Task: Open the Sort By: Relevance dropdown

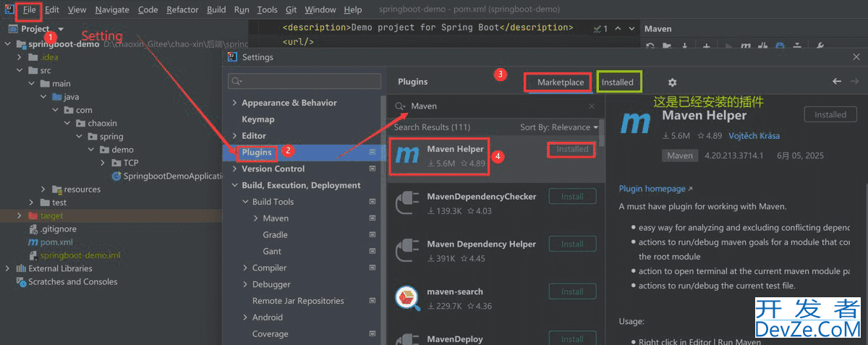Action: (x=559, y=127)
